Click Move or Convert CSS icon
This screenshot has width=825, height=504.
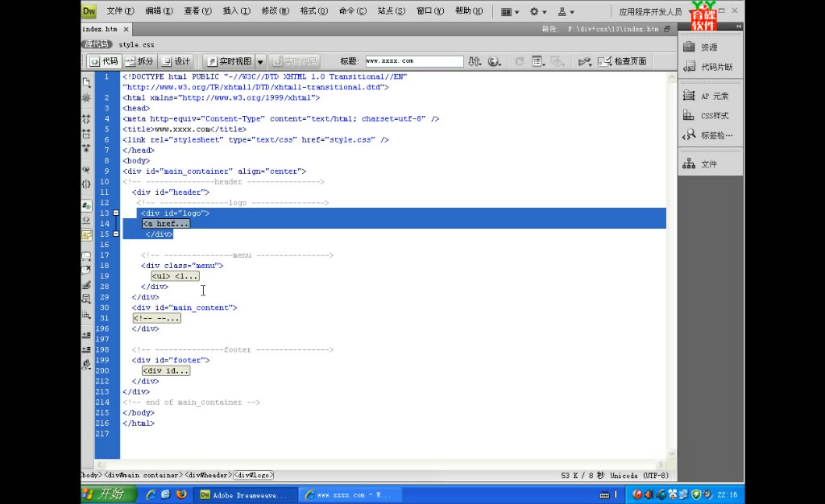tap(87, 314)
